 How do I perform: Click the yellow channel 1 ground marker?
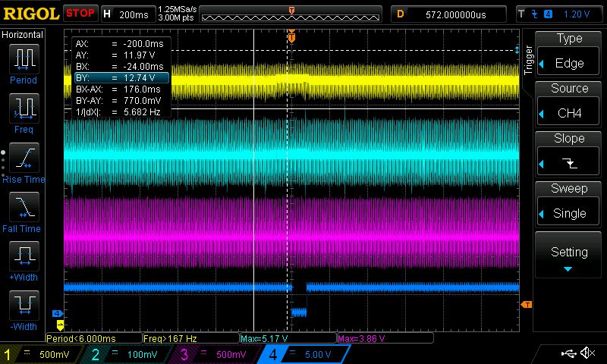coord(60,325)
